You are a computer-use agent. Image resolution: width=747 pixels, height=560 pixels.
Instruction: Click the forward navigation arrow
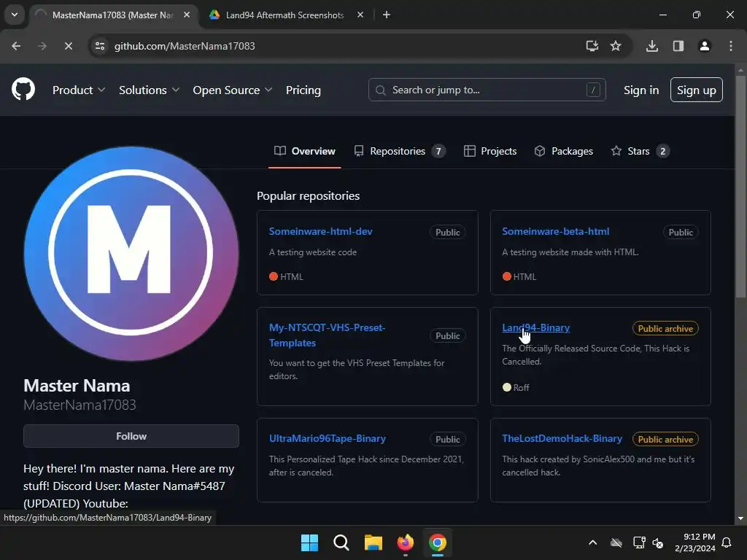pyautogui.click(x=42, y=46)
